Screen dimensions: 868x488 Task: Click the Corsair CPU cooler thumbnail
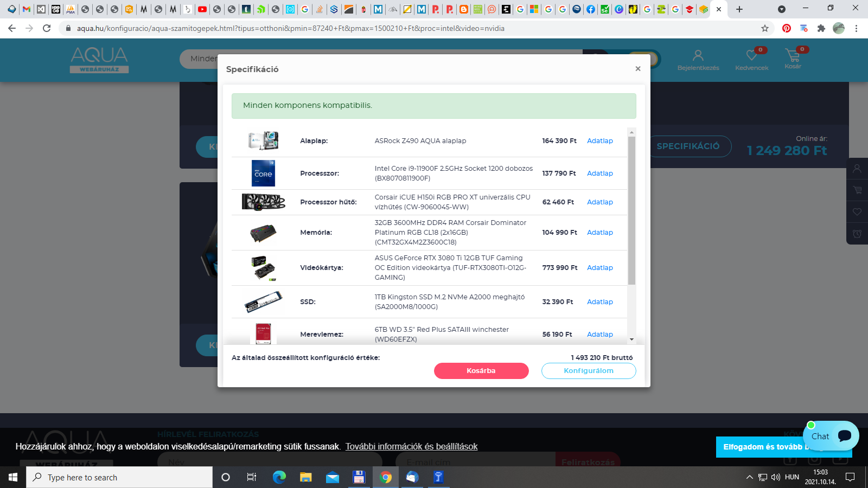264,202
